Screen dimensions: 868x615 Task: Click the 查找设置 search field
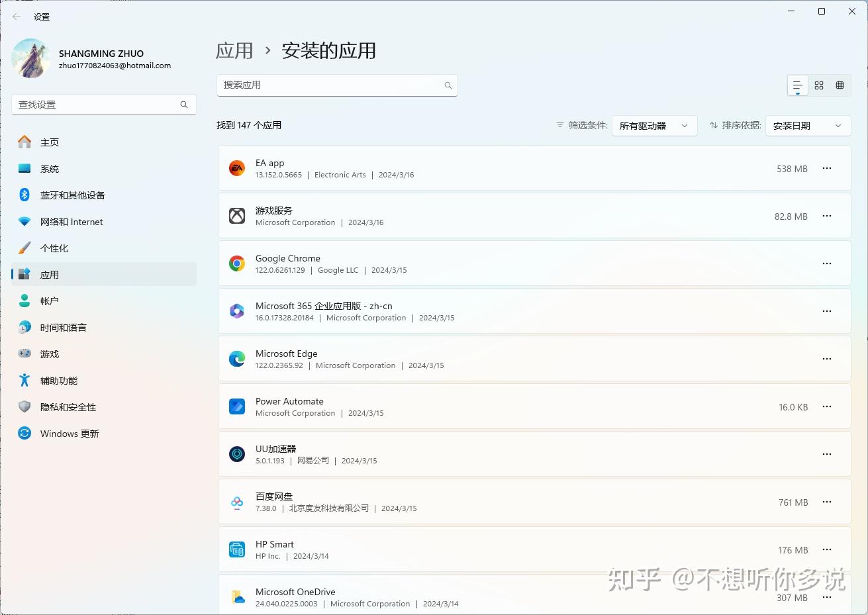click(x=104, y=105)
